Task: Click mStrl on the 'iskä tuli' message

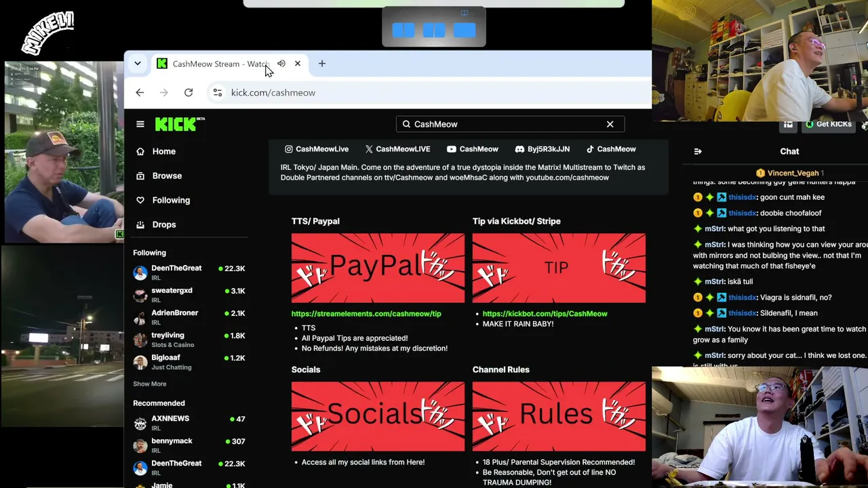Action: (715, 282)
